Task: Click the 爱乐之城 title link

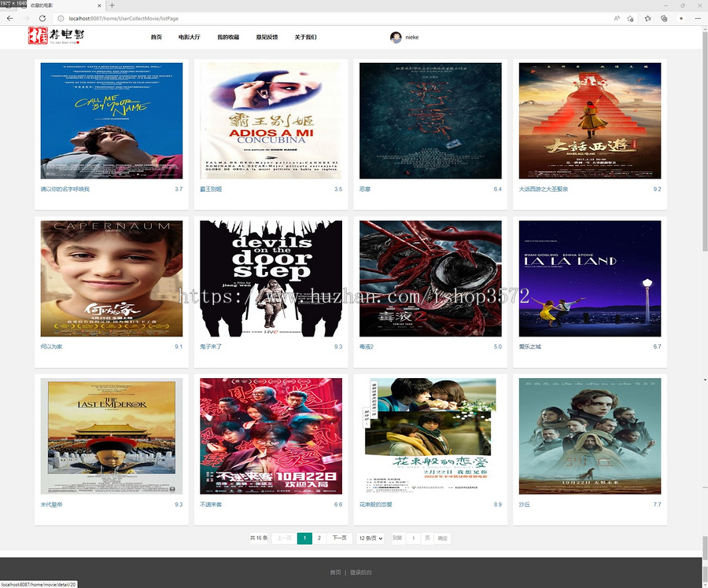Action: click(x=529, y=347)
